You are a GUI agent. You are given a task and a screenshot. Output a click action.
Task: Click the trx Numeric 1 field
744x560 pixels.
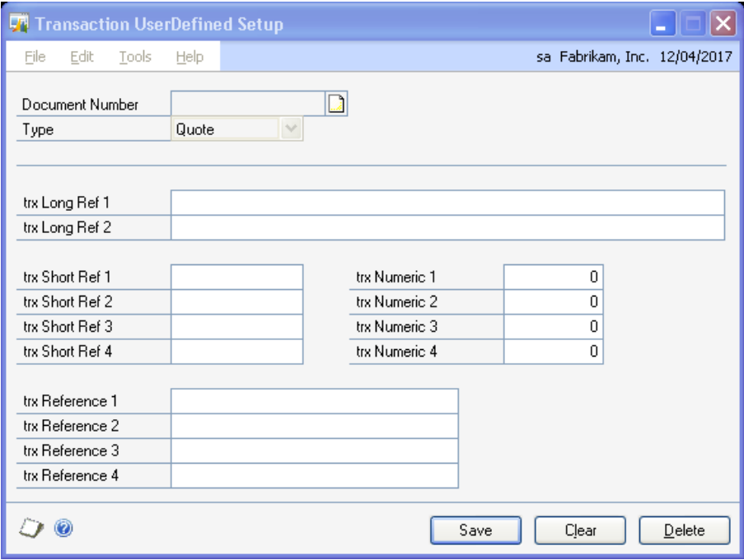[x=554, y=277]
